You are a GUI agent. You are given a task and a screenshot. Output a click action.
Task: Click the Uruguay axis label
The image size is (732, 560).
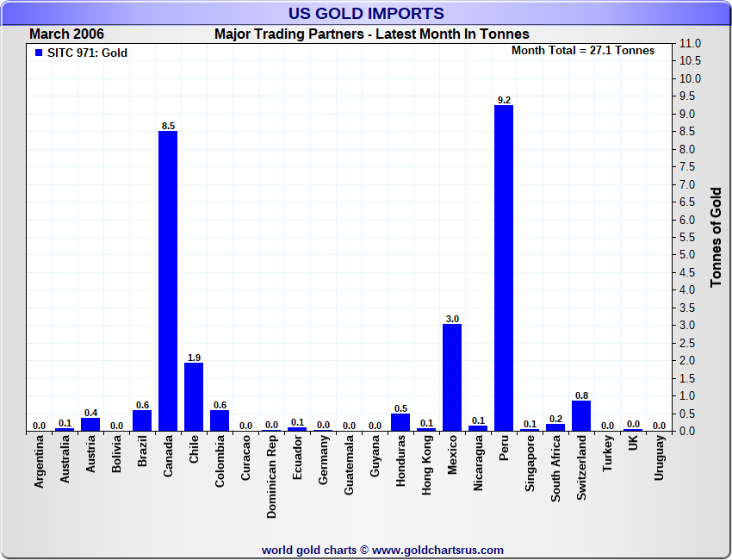click(x=659, y=457)
